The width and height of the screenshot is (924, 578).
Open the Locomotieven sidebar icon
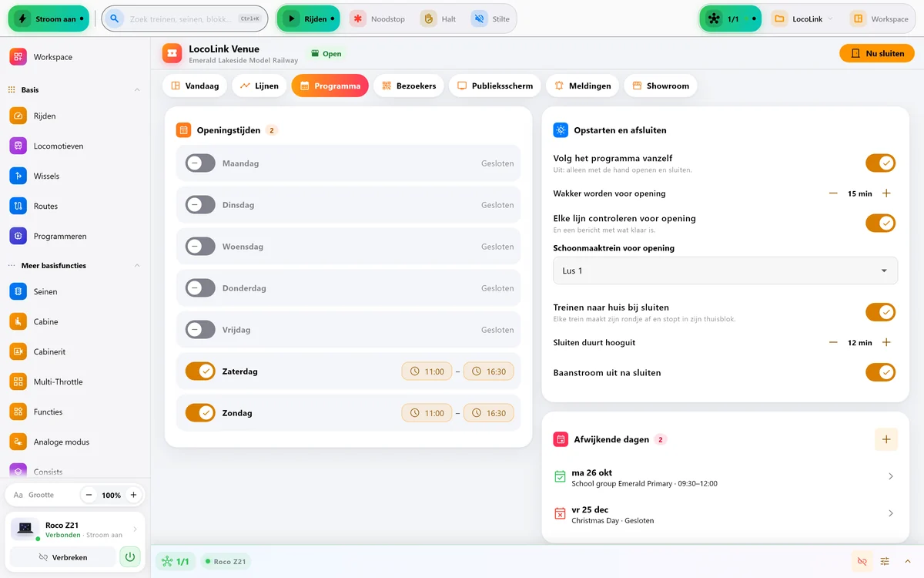point(18,146)
